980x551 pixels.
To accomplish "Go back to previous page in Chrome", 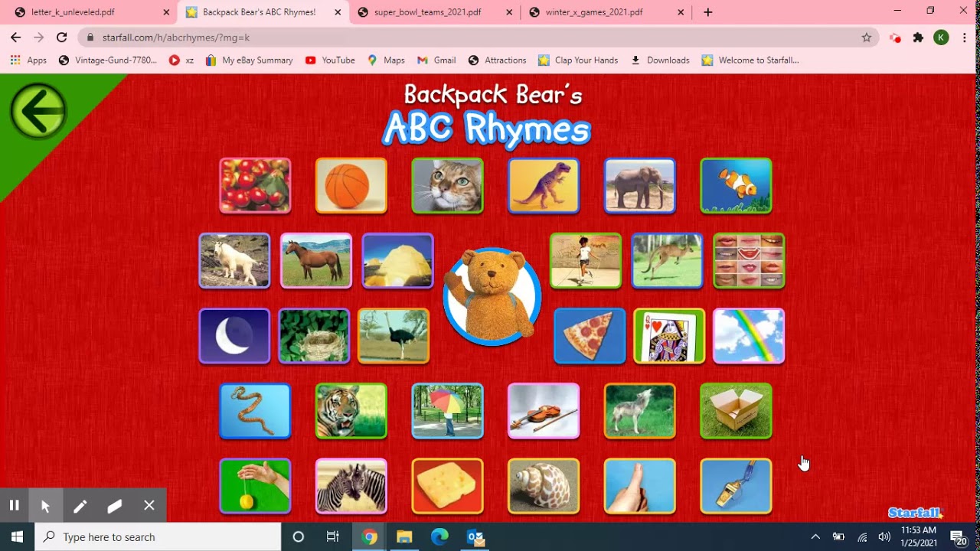I will (x=15, y=37).
